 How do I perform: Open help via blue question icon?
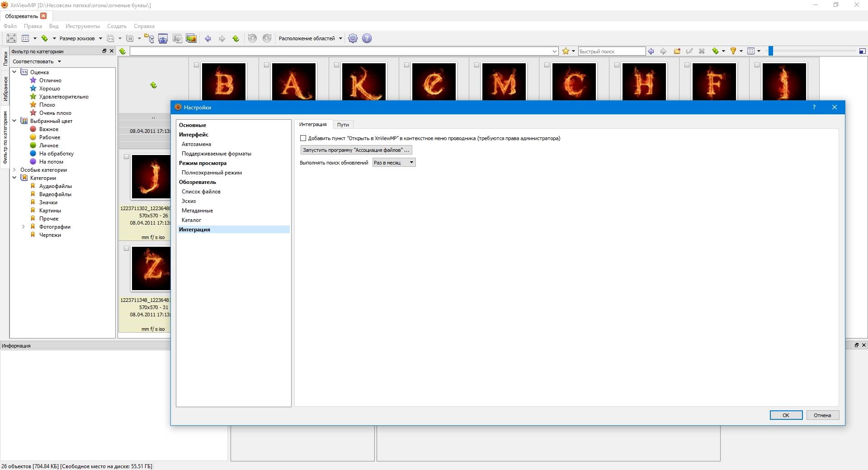(x=367, y=38)
